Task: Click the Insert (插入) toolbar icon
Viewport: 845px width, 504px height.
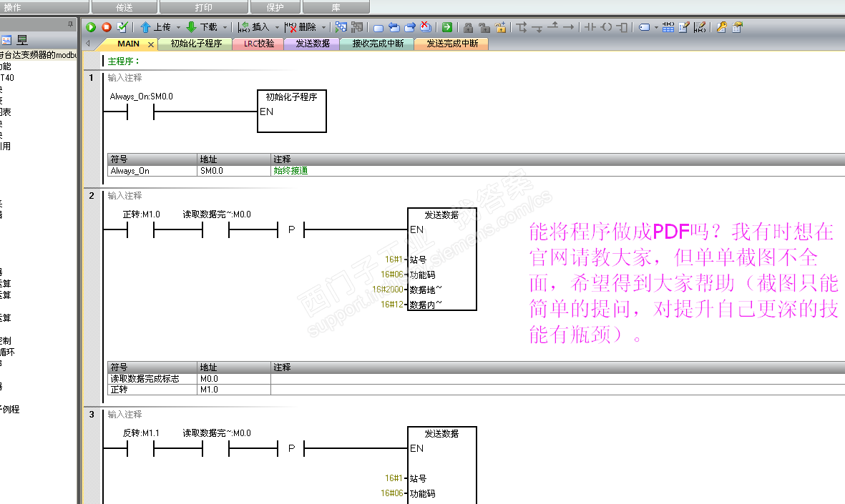Action: point(243,27)
